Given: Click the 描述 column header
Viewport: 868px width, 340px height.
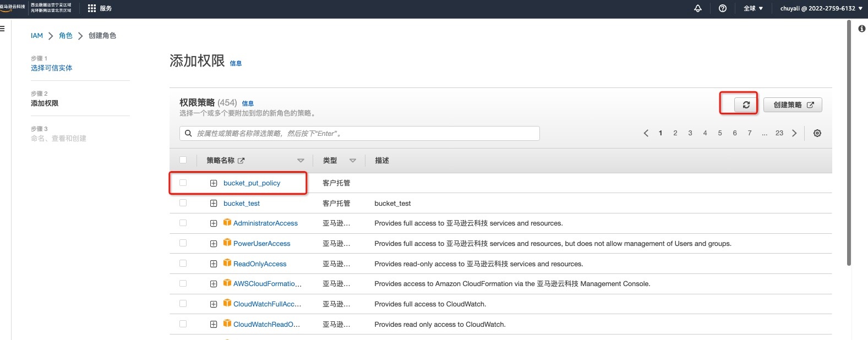Looking at the screenshot, I should click(x=382, y=161).
